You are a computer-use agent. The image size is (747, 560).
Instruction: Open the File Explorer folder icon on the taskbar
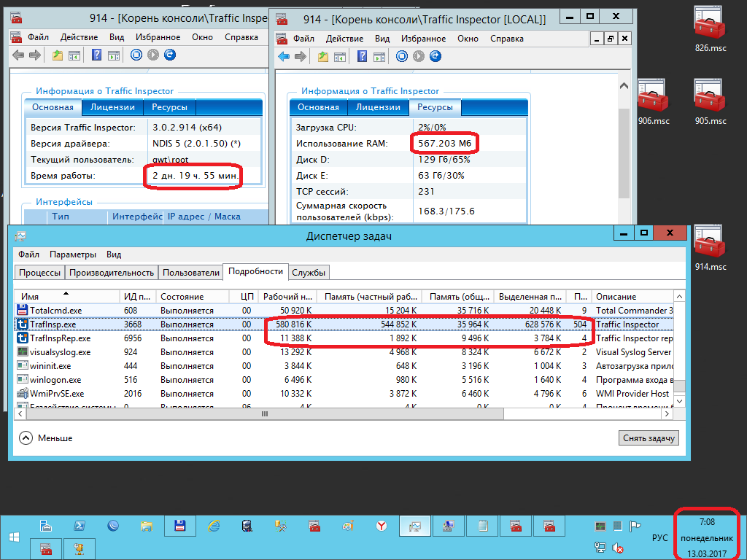(x=146, y=526)
